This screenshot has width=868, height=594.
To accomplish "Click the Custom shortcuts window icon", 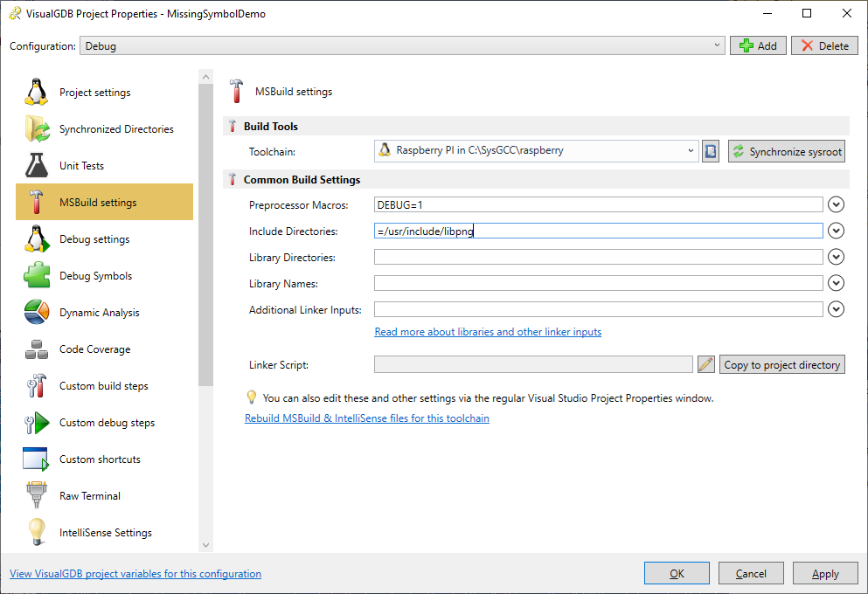I will coord(37,459).
